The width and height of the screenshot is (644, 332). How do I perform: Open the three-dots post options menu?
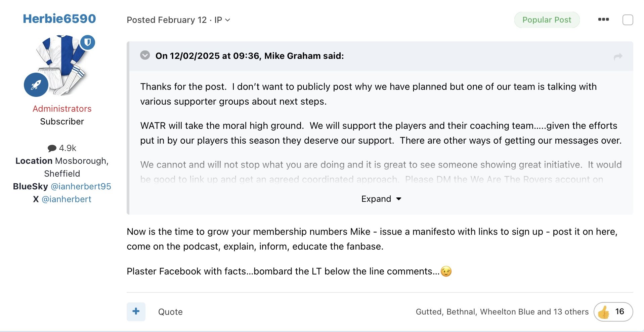[603, 20]
